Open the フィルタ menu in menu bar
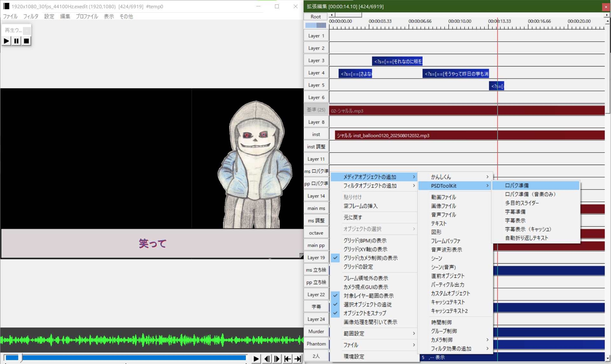 click(31, 17)
